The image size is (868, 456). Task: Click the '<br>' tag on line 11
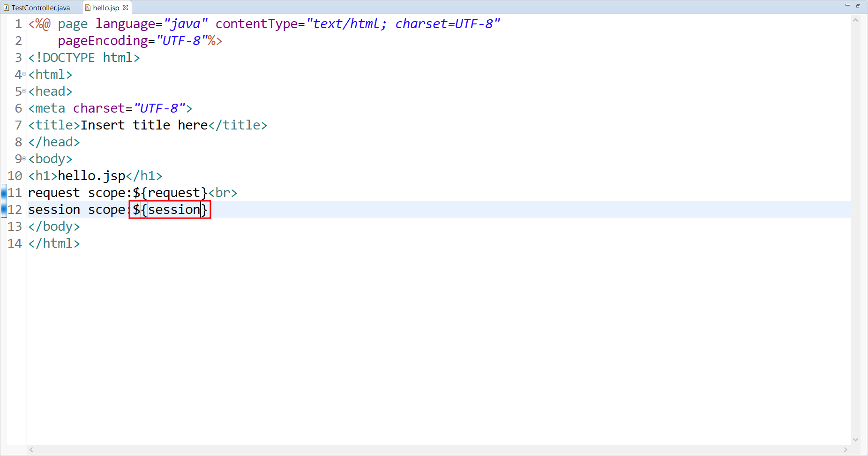coord(223,193)
